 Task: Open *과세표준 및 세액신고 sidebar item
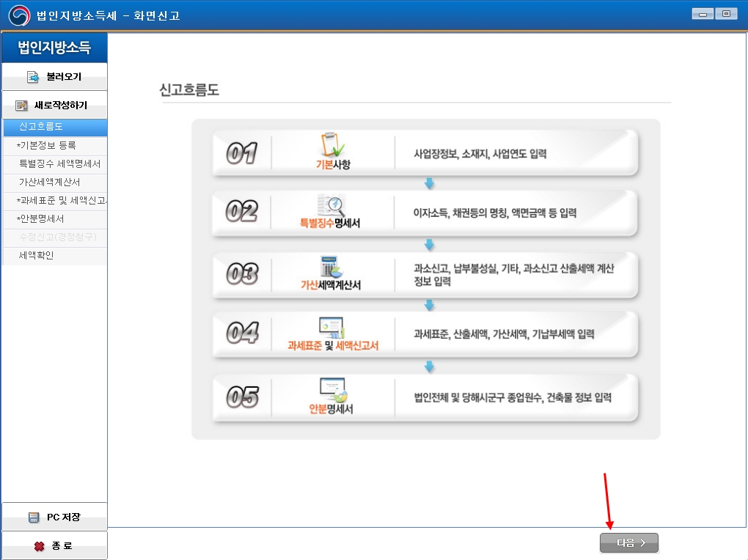(x=55, y=201)
